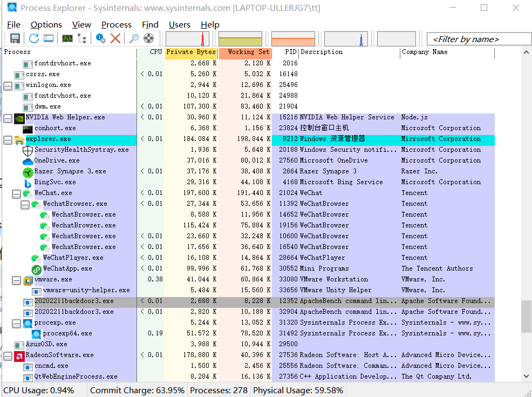
Task: Click the I/O history graph with blue spike
Action: click(346, 39)
